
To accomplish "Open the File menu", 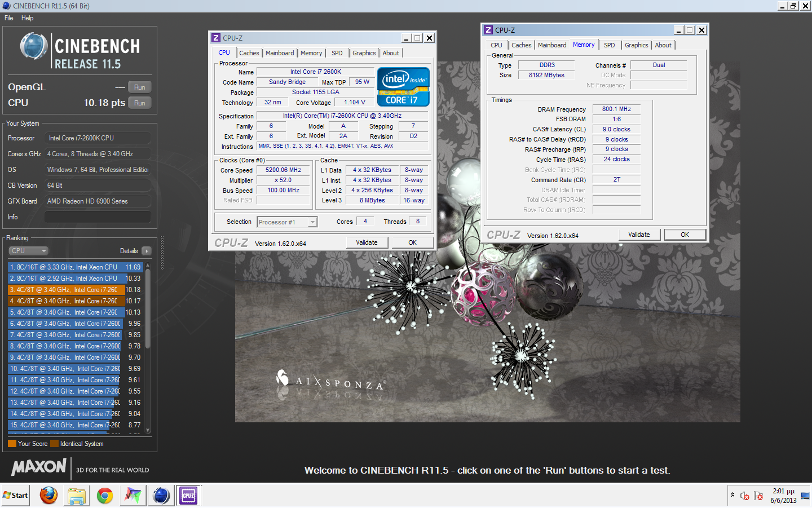I will [9, 18].
